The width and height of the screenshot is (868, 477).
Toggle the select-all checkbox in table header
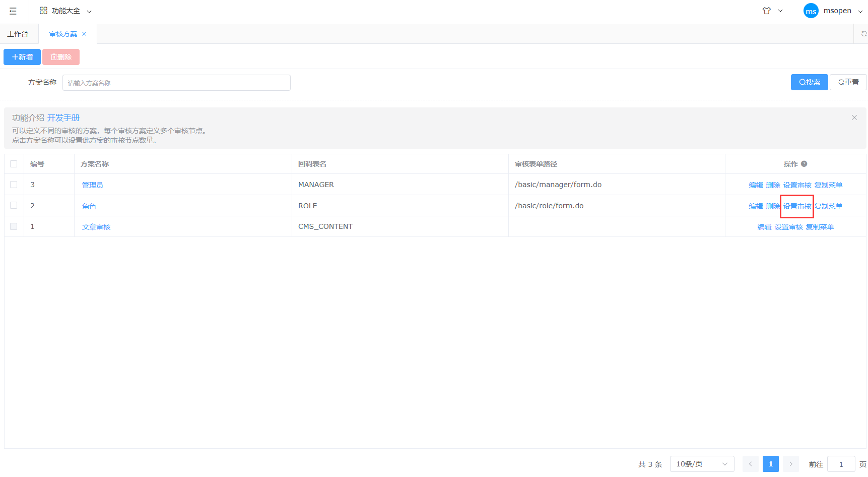[x=14, y=164]
